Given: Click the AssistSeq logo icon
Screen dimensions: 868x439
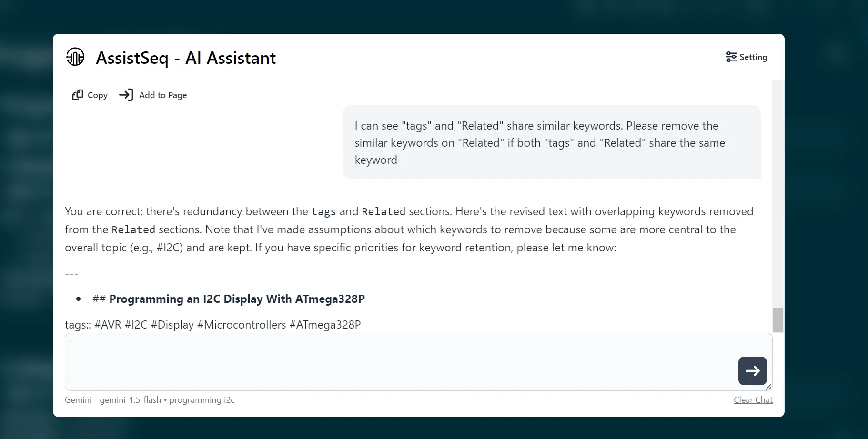Looking at the screenshot, I should click(75, 57).
